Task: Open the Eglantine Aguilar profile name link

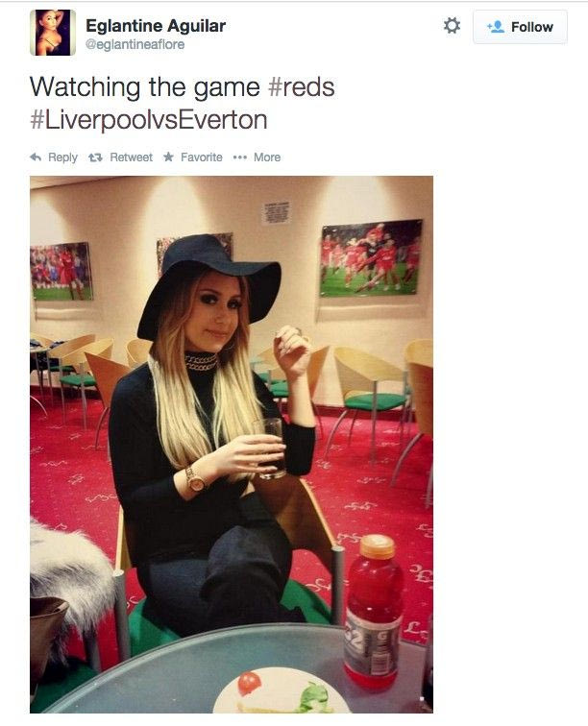Action: click(156, 26)
